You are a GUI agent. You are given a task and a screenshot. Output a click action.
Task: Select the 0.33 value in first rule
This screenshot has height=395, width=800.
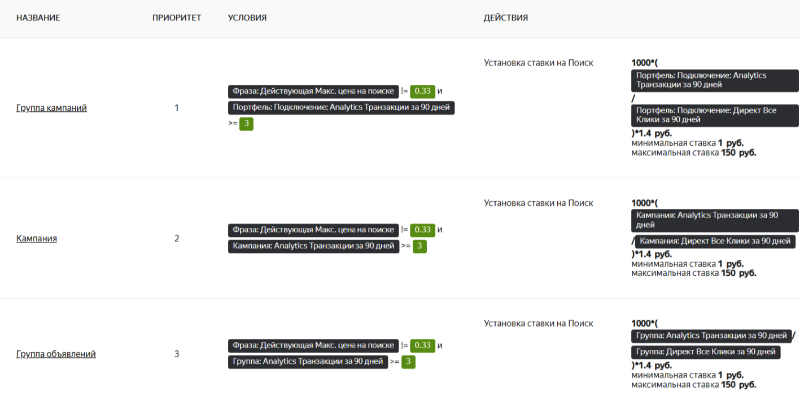[x=422, y=91]
